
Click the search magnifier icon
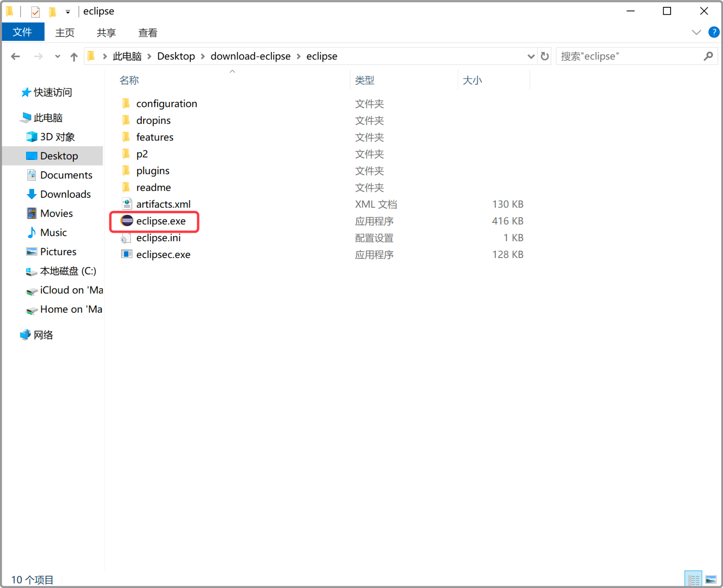708,56
